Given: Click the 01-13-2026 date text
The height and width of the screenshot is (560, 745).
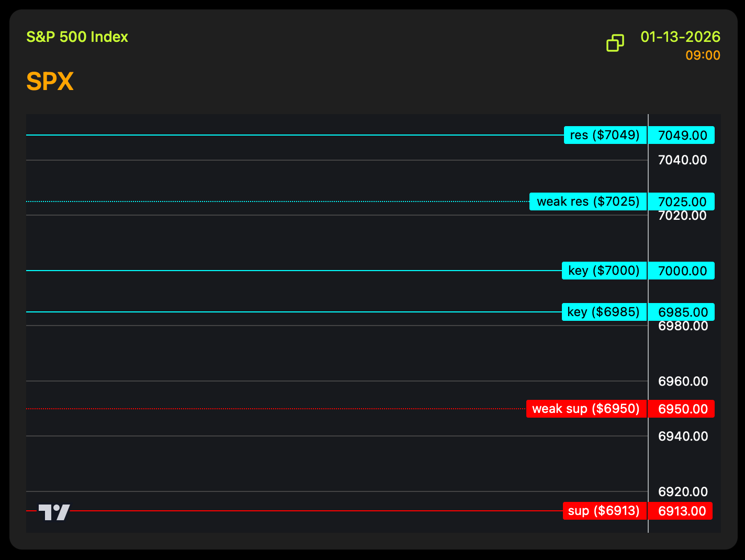Looking at the screenshot, I should tap(680, 37).
